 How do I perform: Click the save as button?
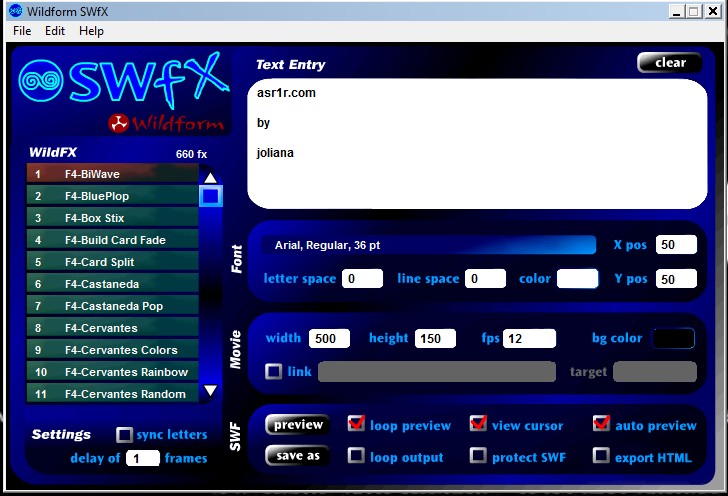[298, 456]
